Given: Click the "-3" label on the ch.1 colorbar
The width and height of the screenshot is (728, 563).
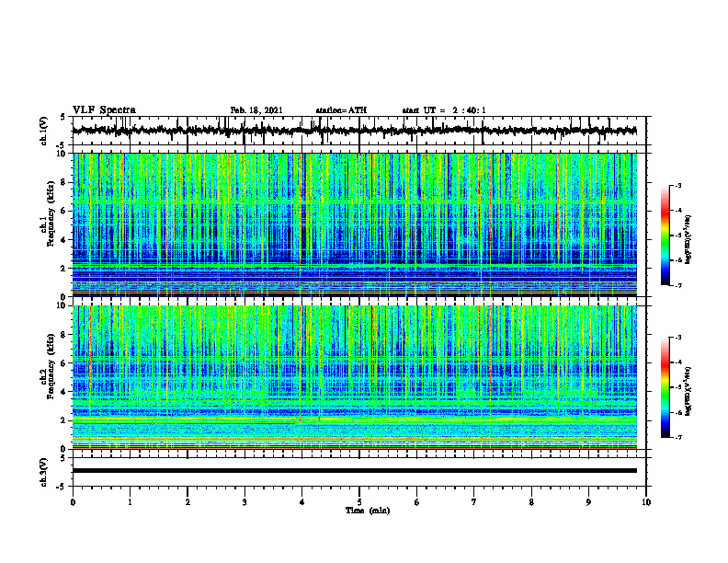Looking at the screenshot, I should click(x=677, y=185).
